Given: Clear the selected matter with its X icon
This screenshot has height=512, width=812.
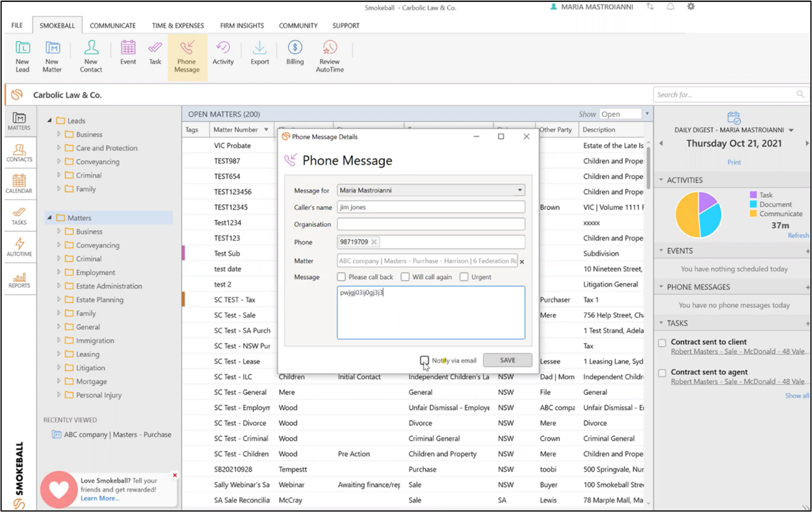Looking at the screenshot, I should 522,262.
